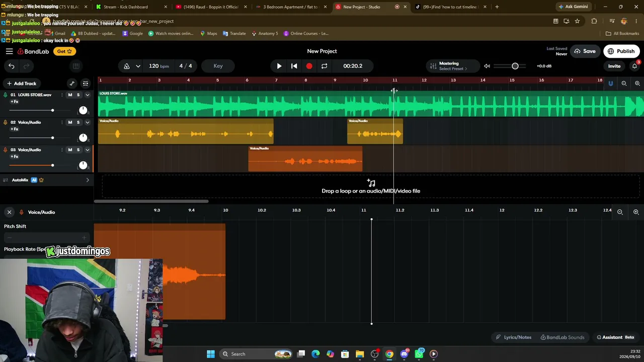Click the red Record button

(309, 66)
